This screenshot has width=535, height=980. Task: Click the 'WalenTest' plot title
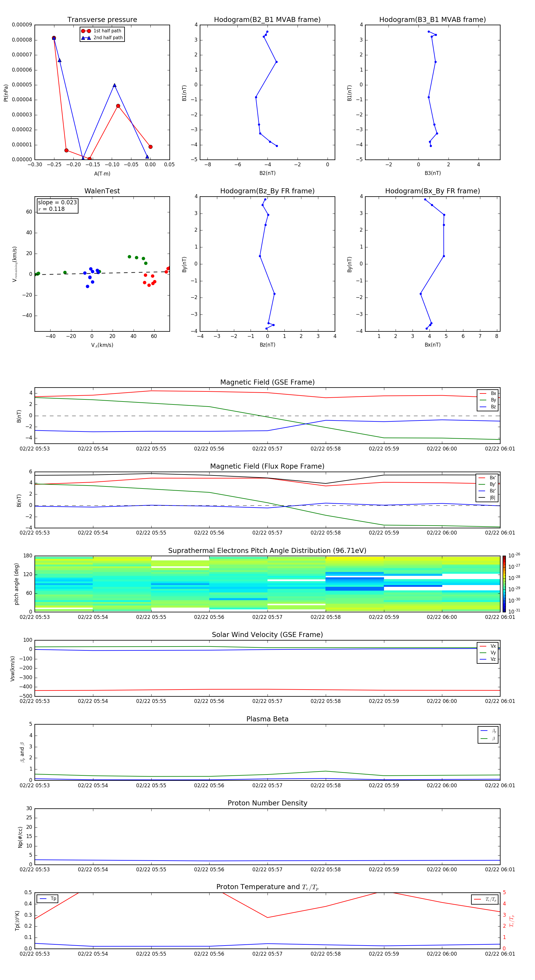(x=102, y=191)
